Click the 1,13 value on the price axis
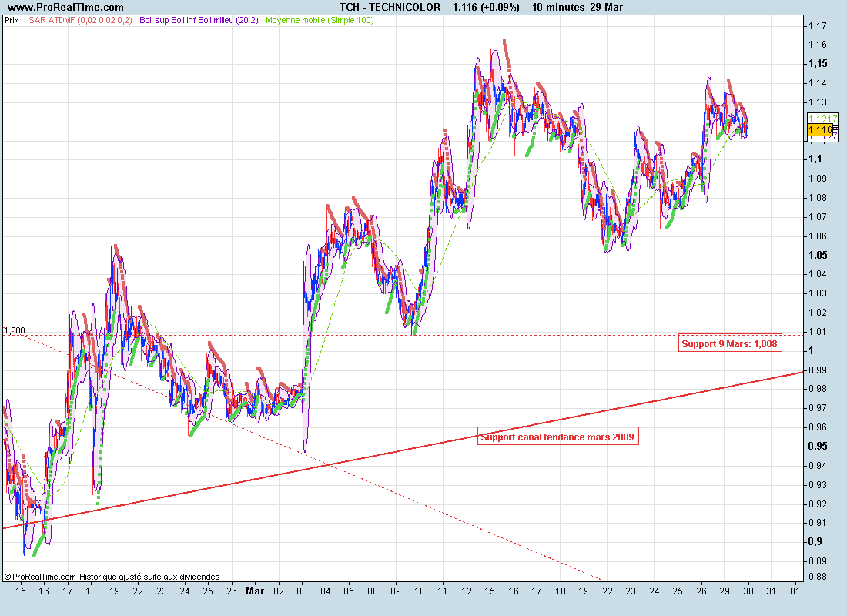Image resolution: width=847 pixels, height=616 pixels. pos(817,102)
